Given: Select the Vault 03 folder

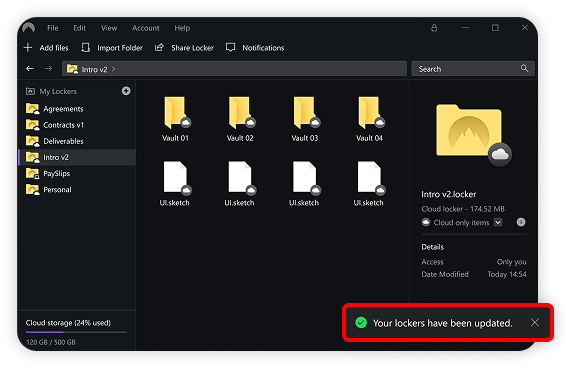Looking at the screenshot, I should coord(305,119).
